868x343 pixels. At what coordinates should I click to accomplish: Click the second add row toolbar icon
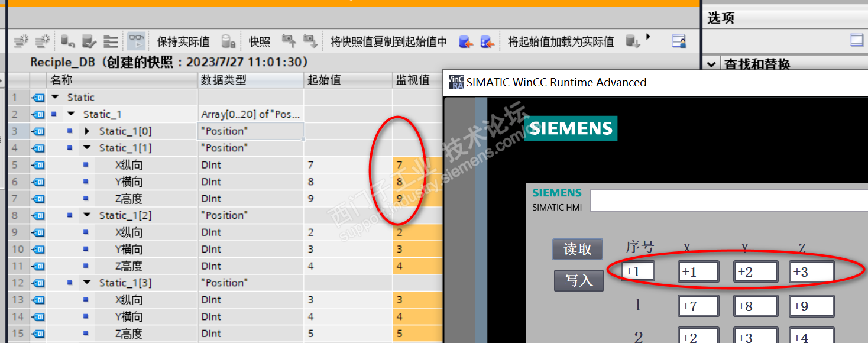[x=42, y=41]
